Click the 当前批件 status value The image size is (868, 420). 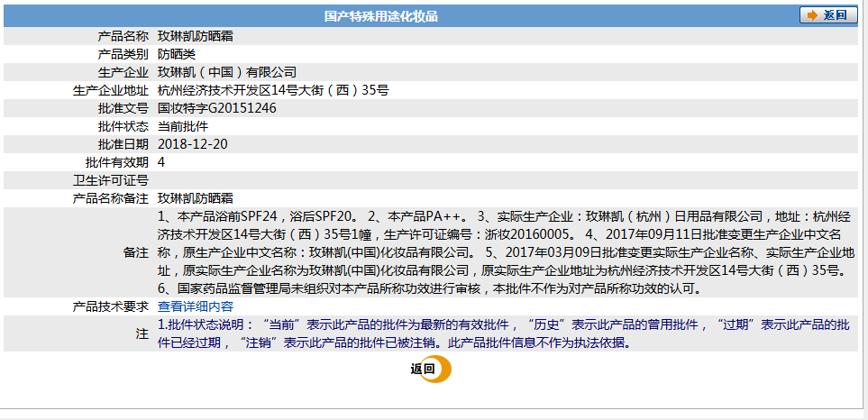pyautogui.click(x=183, y=126)
